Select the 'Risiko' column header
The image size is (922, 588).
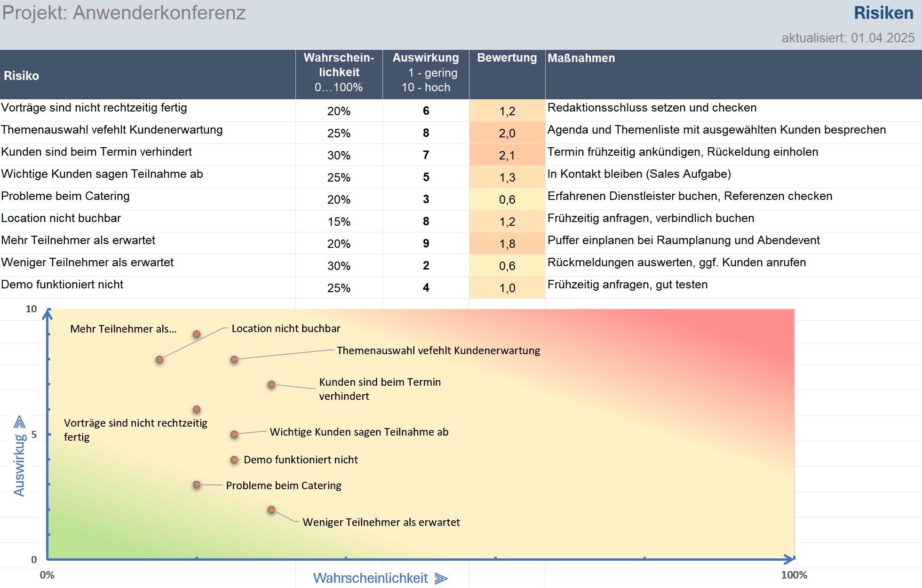(x=148, y=75)
